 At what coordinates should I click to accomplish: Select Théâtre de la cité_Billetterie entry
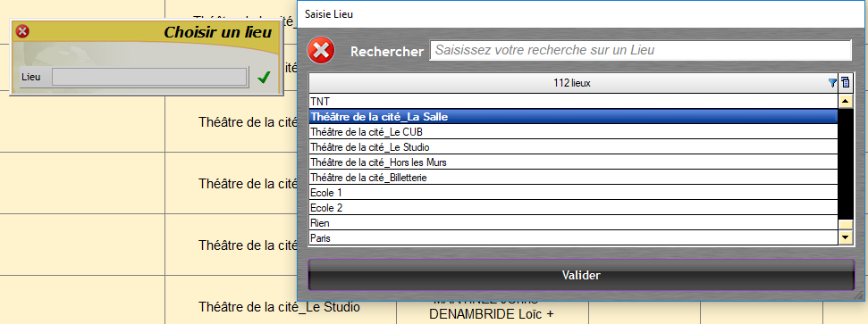coord(574,178)
